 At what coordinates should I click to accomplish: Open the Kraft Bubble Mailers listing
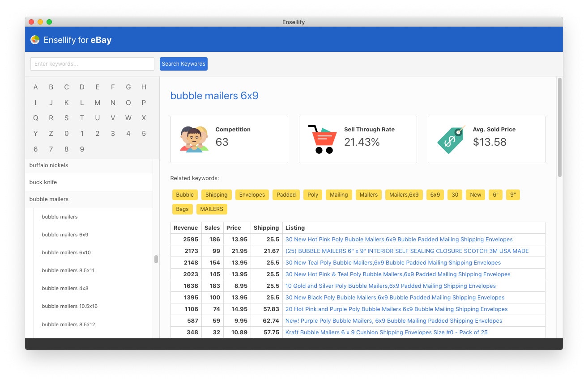click(387, 332)
